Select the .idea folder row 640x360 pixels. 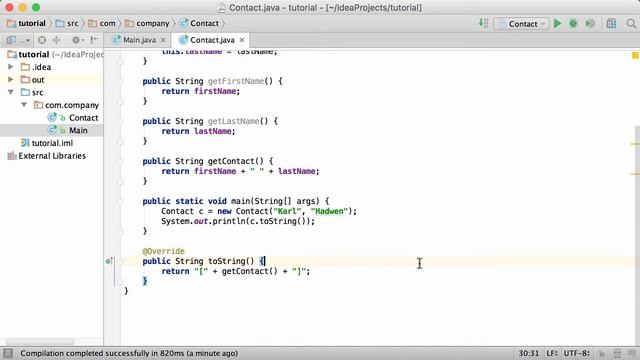pos(51,67)
